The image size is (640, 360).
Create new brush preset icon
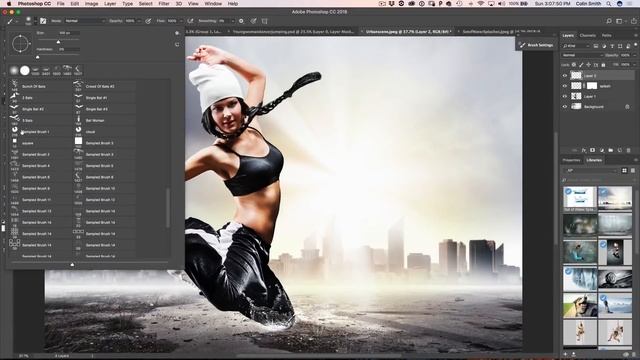point(177,44)
